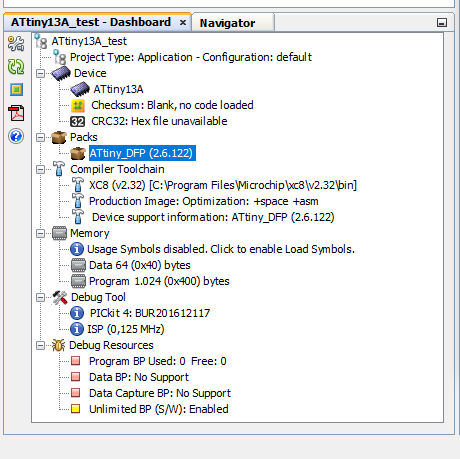Click the yellow square beside Unlimited BP (S/W)
The height and width of the screenshot is (459, 460).
(x=76, y=409)
